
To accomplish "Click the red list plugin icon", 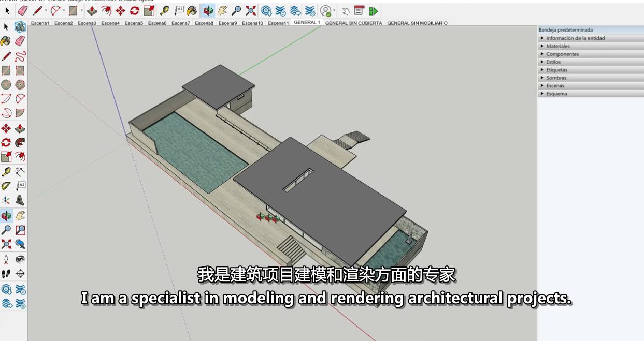I will pos(359,10).
